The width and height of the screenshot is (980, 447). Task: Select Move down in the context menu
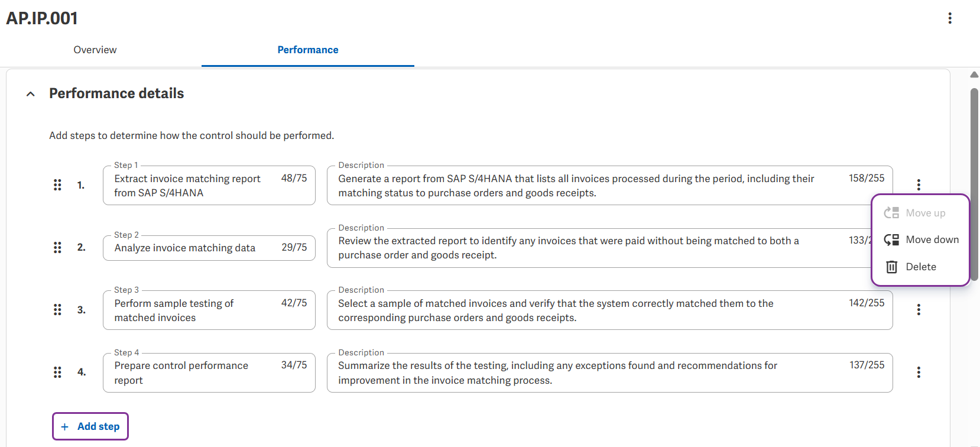click(x=921, y=239)
